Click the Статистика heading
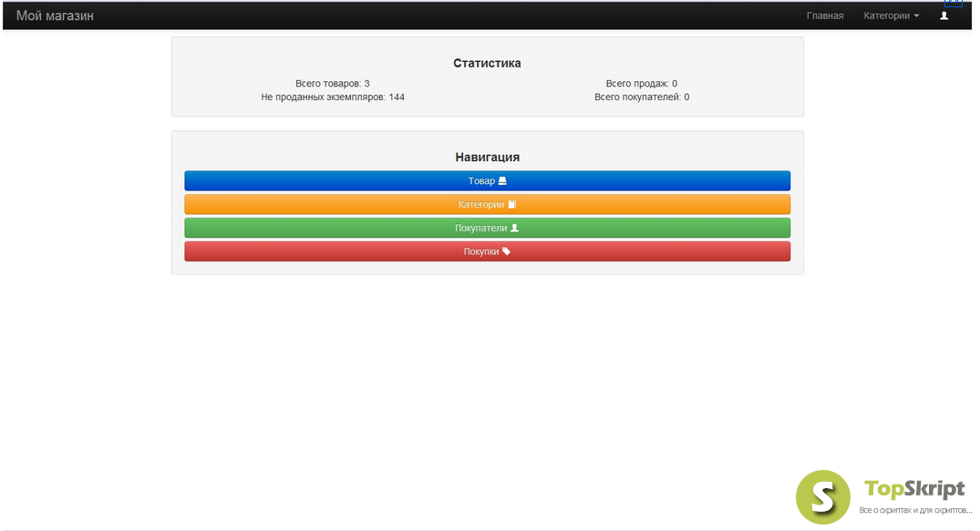980x531 pixels. pos(487,63)
